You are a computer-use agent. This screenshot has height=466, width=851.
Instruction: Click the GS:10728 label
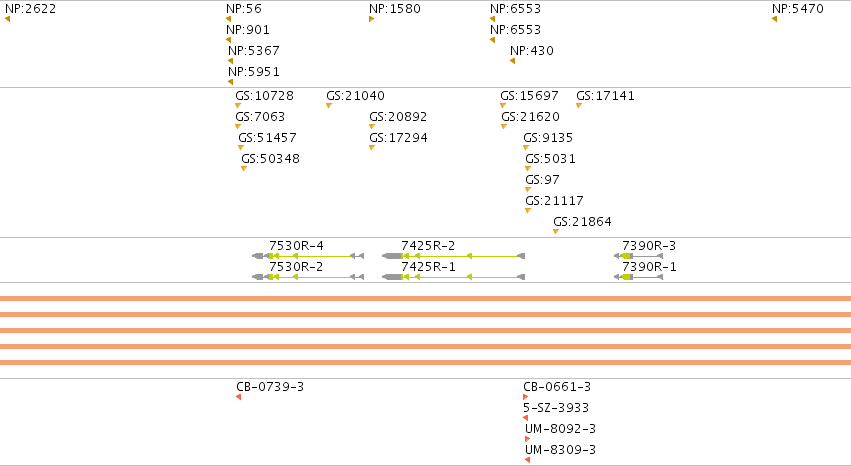click(x=264, y=96)
